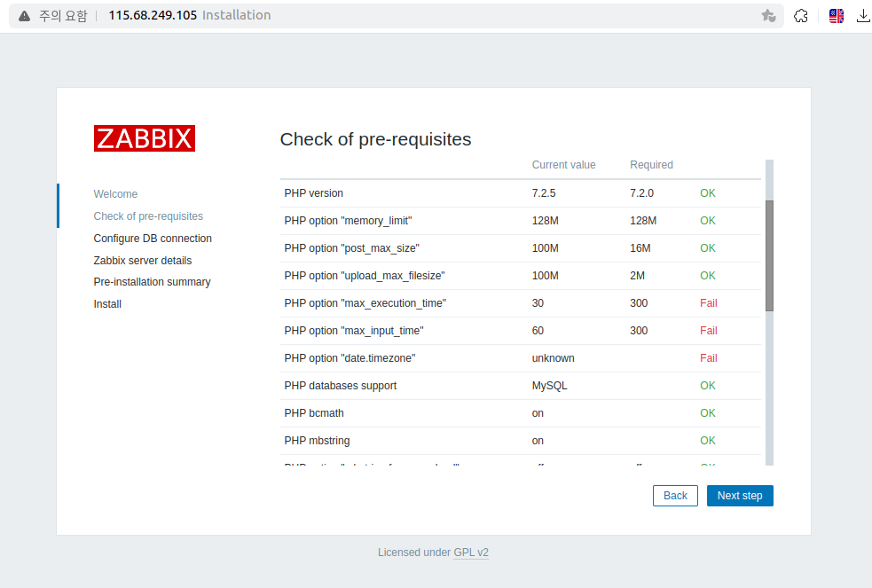Click the ZABBIX logo
The height and width of the screenshot is (588, 872).
click(x=145, y=138)
